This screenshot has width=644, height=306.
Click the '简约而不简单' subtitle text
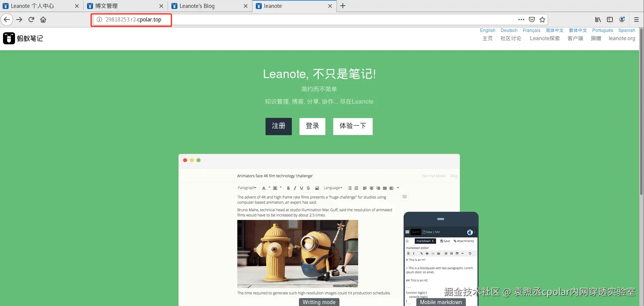click(x=319, y=89)
